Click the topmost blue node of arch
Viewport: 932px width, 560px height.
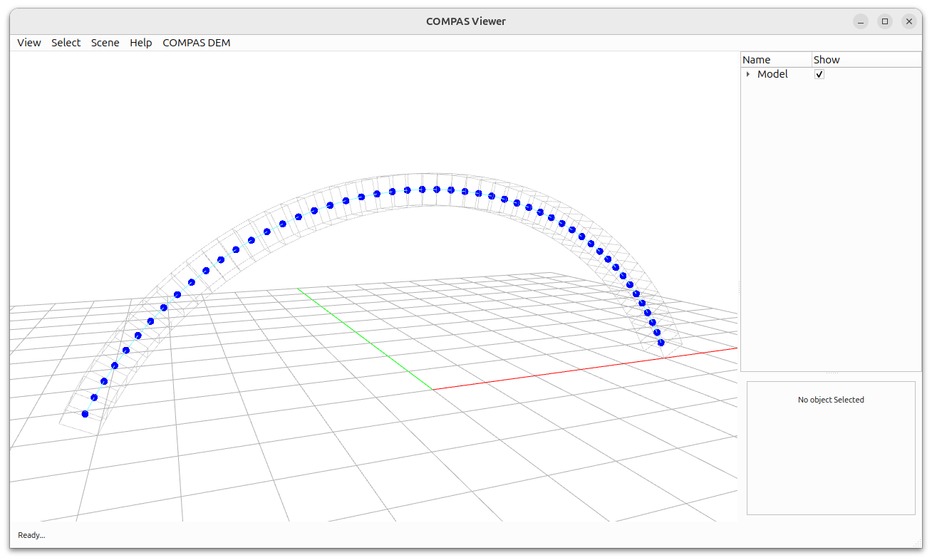422,190
